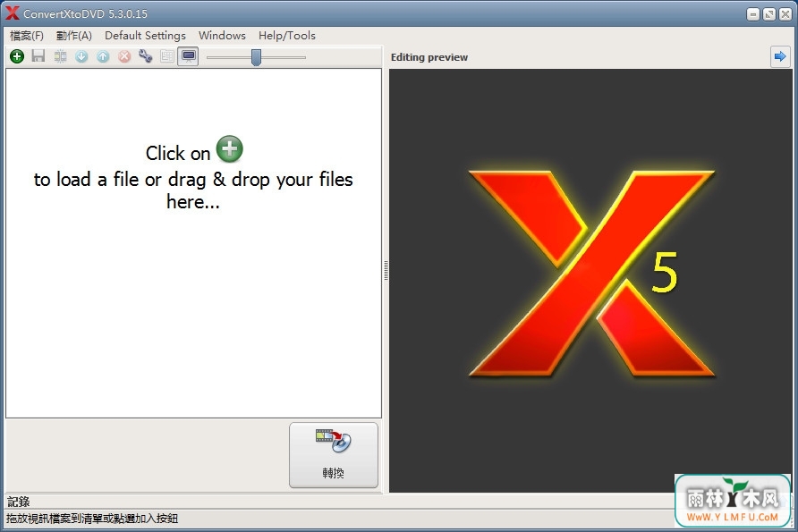Open the Help/Tools menu
This screenshot has height=532, width=798.
point(287,36)
